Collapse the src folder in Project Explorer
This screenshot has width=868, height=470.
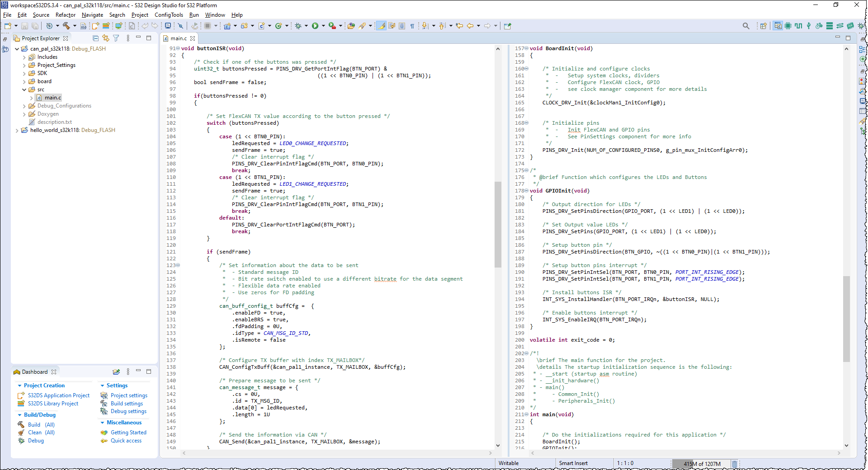point(24,89)
